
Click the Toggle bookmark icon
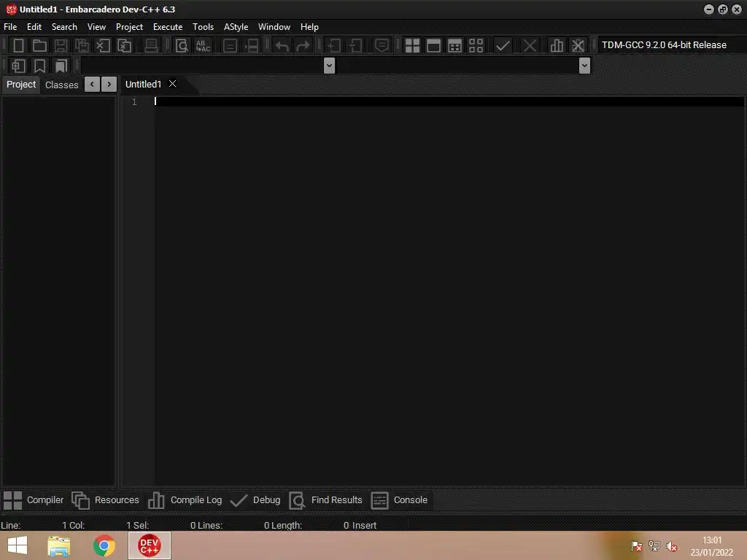(39, 66)
